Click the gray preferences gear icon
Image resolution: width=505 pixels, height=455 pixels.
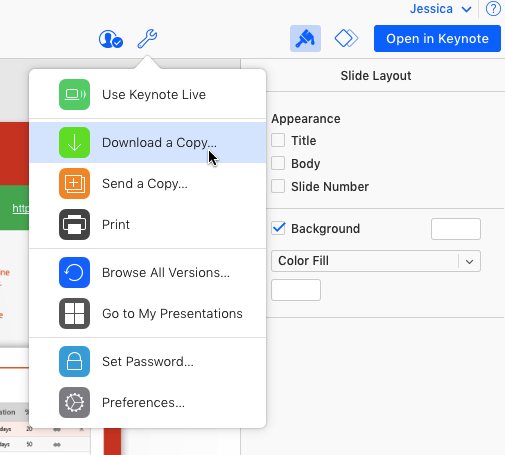(x=74, y=402)
